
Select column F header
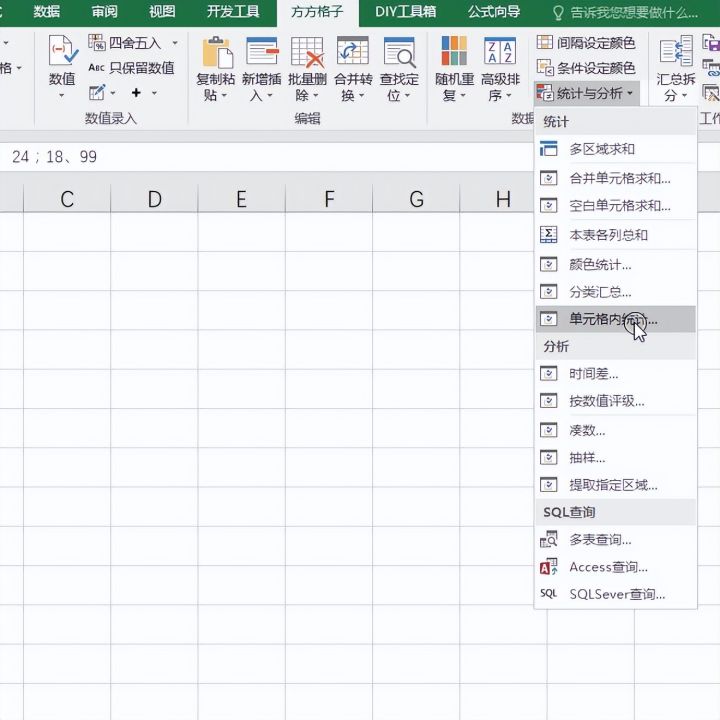click(x=329, y=199)
